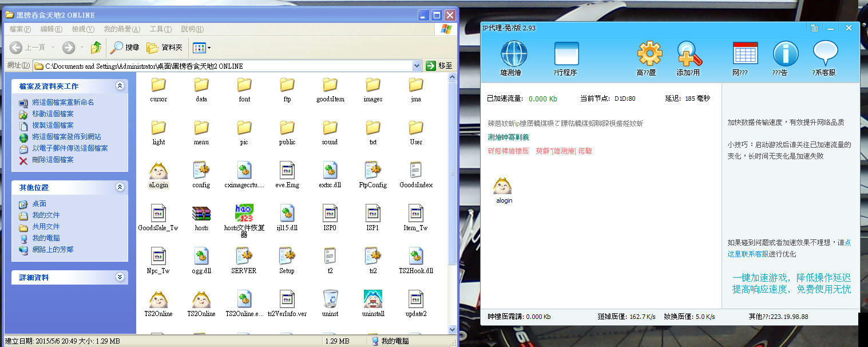
Task: Click the info icon in IP代理
Action: coord(786,54)
